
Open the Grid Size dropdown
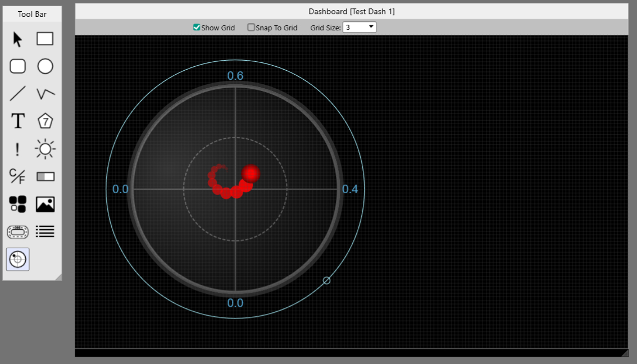(x=360, y=27)
